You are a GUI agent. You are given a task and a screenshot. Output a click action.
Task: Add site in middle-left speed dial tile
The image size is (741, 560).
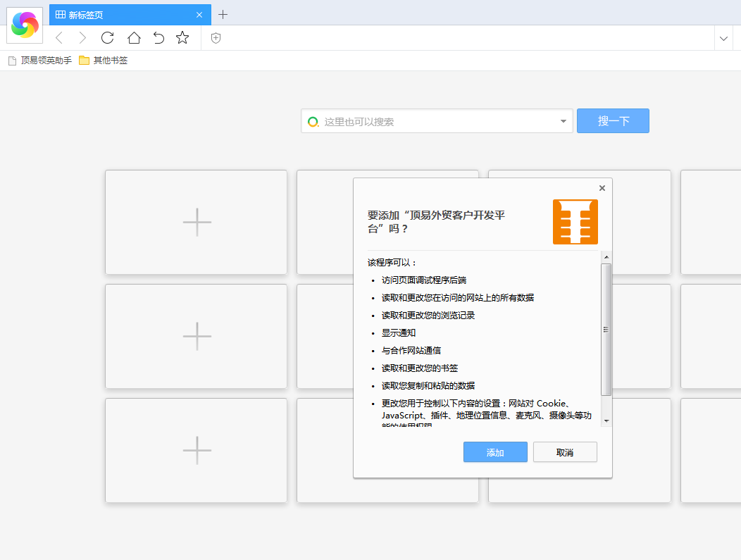pos(196,337)
